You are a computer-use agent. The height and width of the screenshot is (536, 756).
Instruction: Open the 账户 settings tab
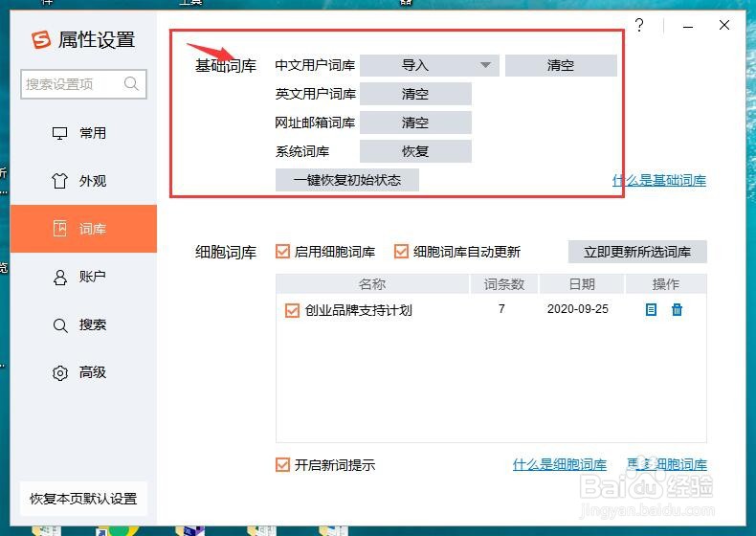(x=84, y=277)
